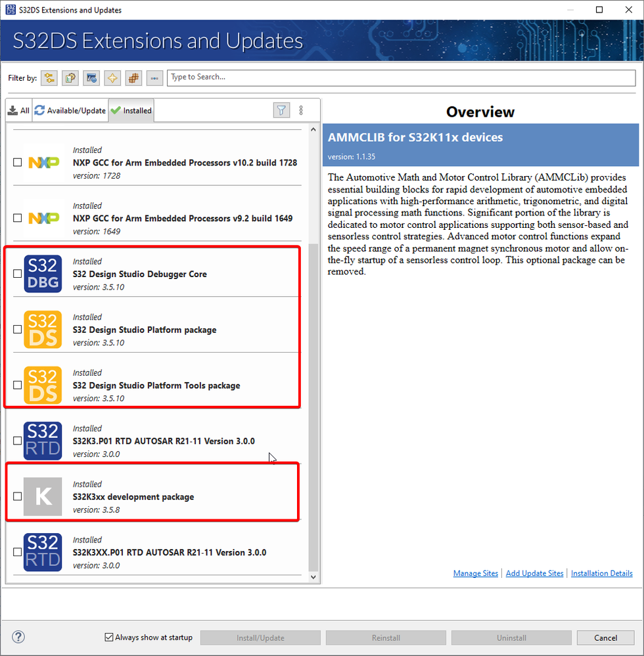Click the package list scrollbar thumb

pos(313,407)
